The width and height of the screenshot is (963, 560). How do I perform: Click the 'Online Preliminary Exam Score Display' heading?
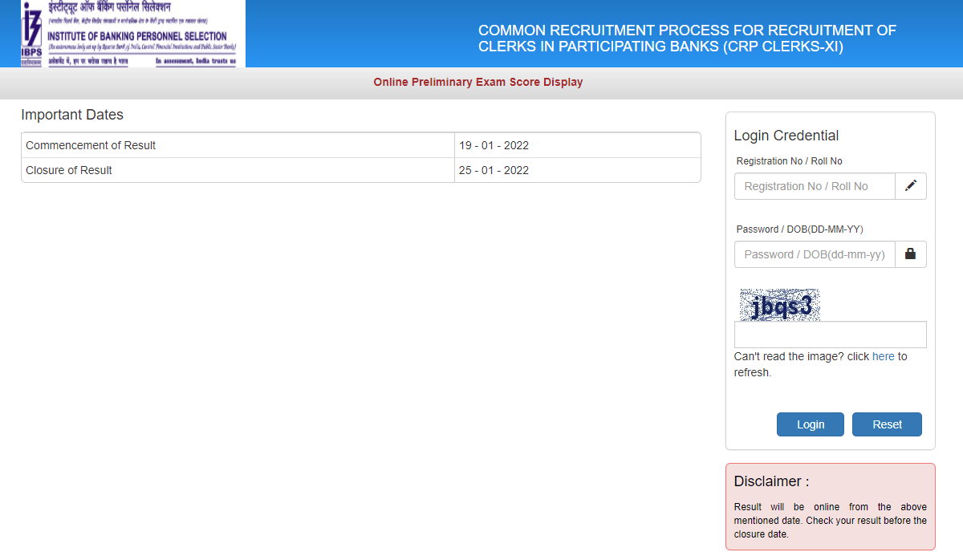[478, 82]
